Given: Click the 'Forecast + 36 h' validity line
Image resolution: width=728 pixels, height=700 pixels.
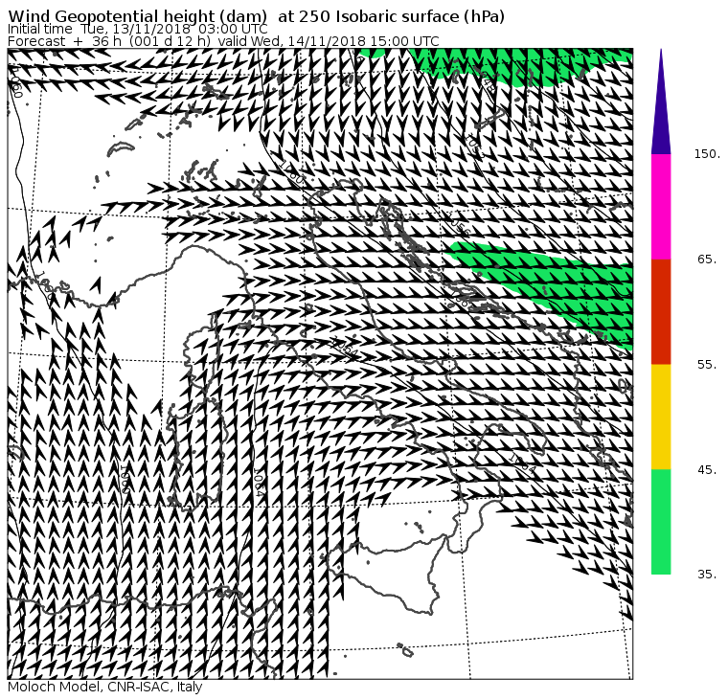Looking at the screenshot, I should 223,41.
